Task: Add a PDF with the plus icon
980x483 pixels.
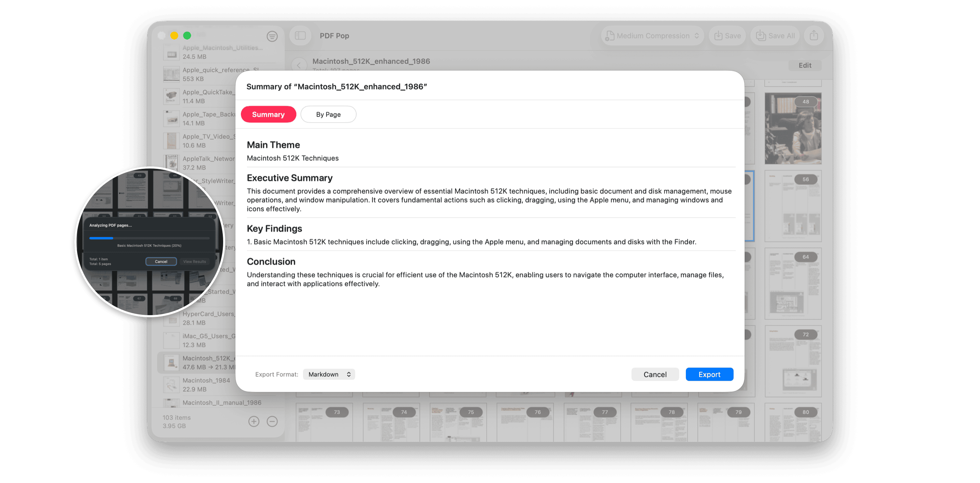Action: pos(254,421)
